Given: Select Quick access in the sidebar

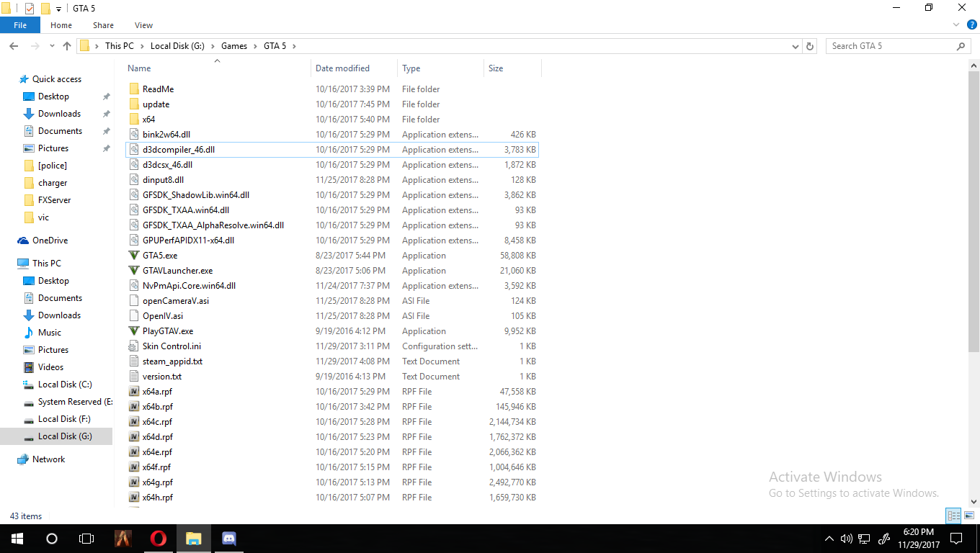Looking at the screenshot, I should click(x=56, y=79).
